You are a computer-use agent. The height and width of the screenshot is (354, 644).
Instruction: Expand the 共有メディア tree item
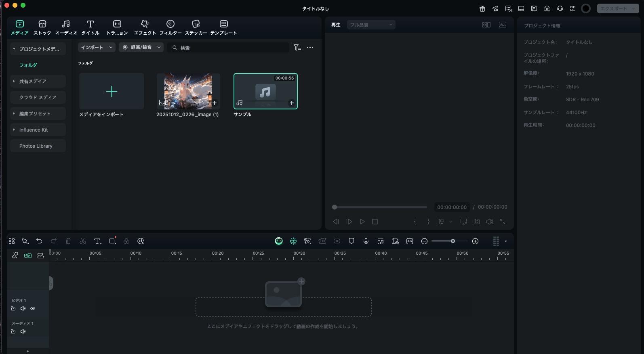(x=14, y=81)
